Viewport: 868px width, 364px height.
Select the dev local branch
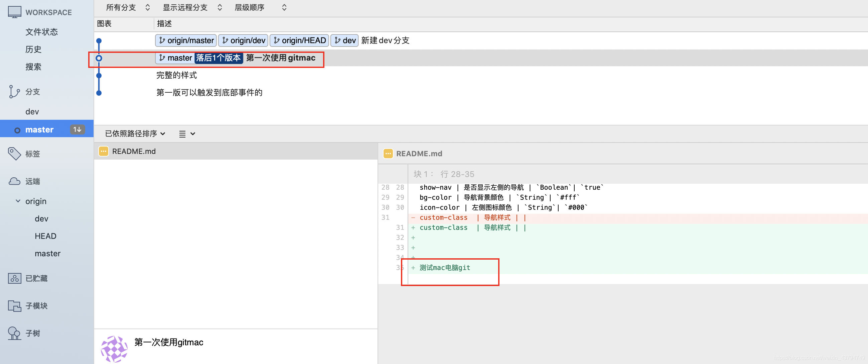(x=32, y=112)
